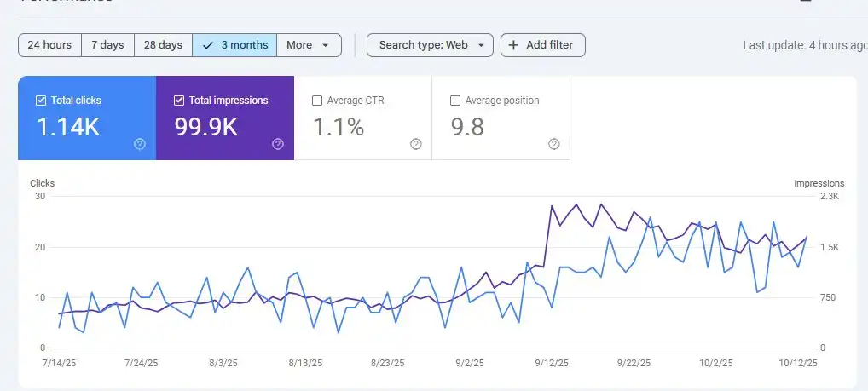Screen dimensions: 868x391
Task: Click the Add filter button label
Action: [x=551, y=45]
